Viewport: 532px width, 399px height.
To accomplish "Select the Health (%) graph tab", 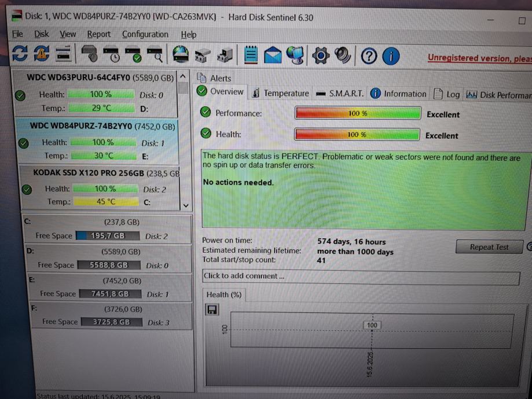I will click(x=224, y=294).
